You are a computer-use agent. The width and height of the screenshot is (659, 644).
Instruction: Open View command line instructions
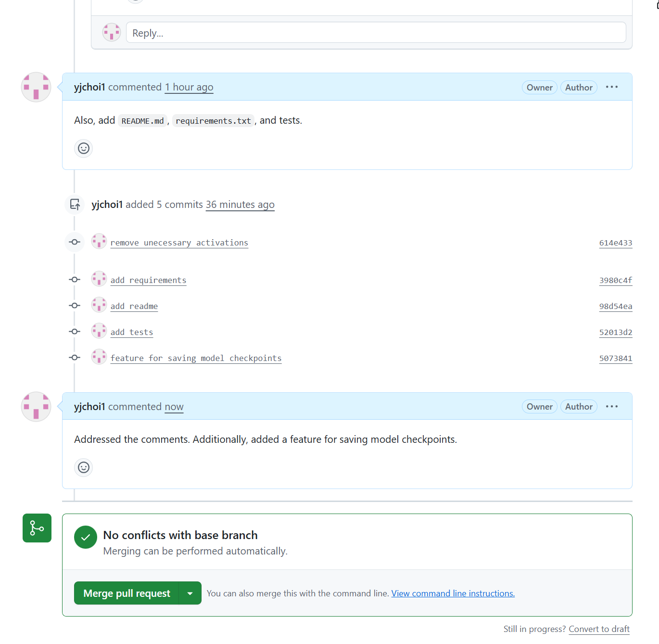453,593
